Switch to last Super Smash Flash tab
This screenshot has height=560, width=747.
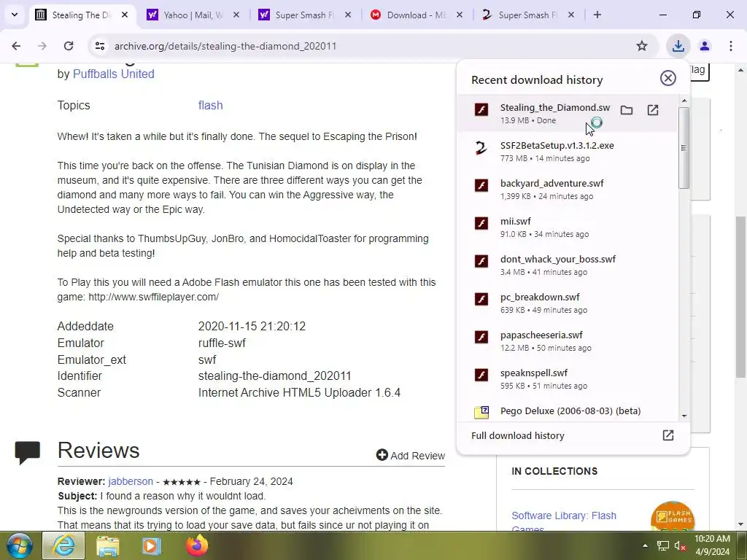tap(528, 15)
